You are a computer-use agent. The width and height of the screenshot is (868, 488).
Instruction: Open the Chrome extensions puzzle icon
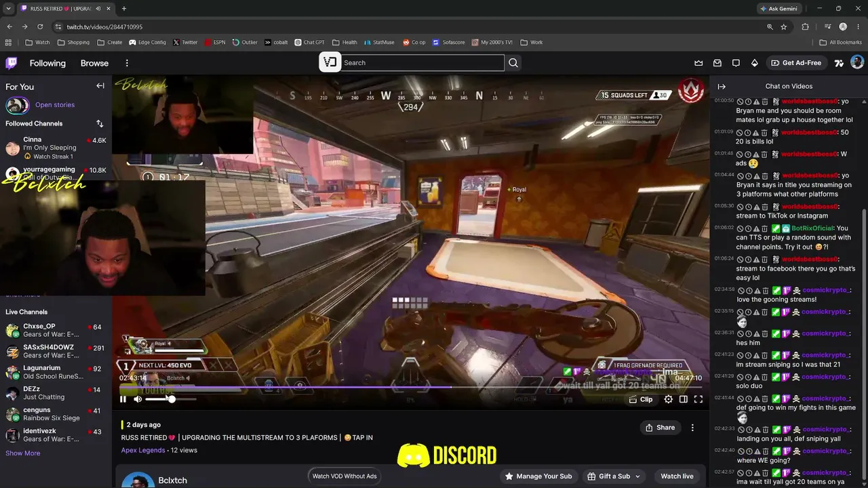click(806, 26)
